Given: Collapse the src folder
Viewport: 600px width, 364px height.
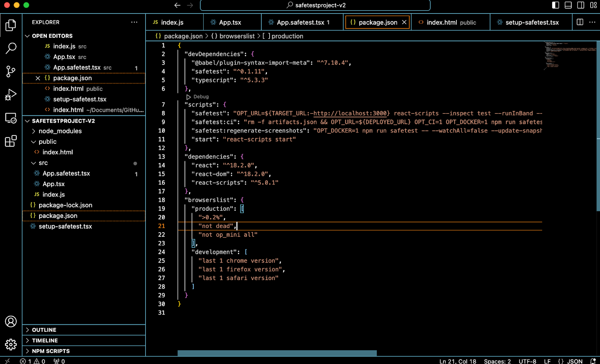Looking at the screenshot, I should [84, 163].
